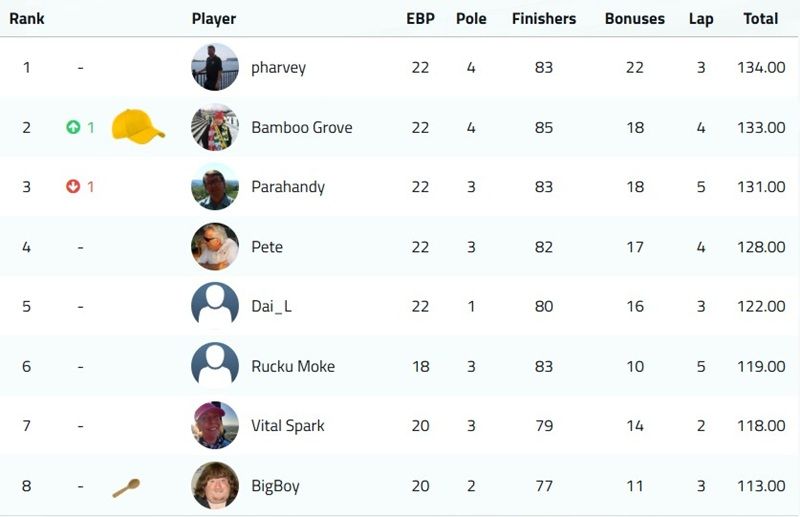800x517 pixels.
Task: Select Dai_L's default avatar icon
Action: 215,306
